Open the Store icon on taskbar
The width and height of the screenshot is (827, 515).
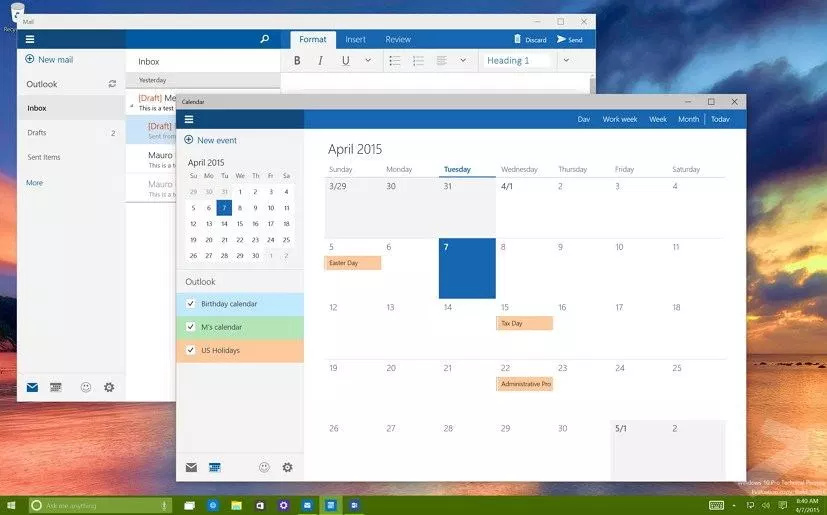point(260,506)
